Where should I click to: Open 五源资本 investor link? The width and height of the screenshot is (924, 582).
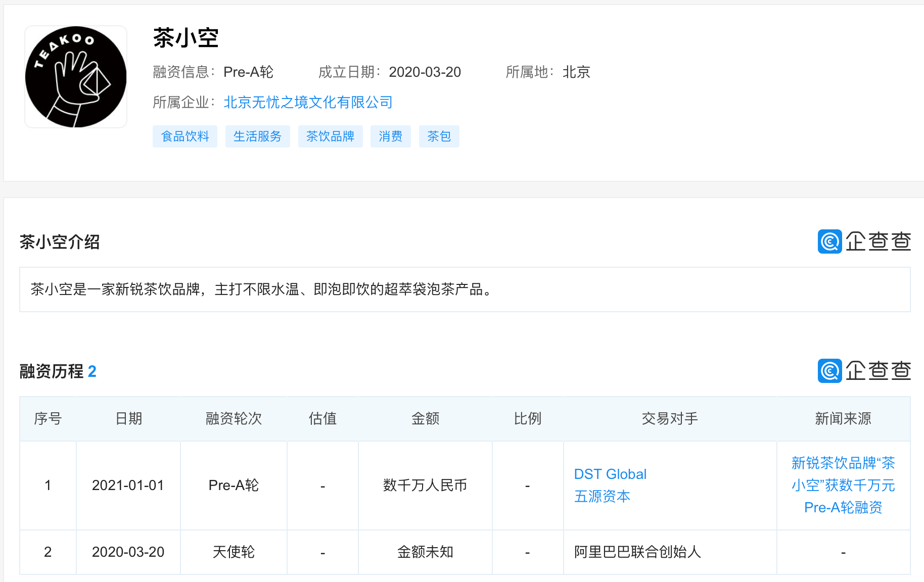(x=602, y=497)
